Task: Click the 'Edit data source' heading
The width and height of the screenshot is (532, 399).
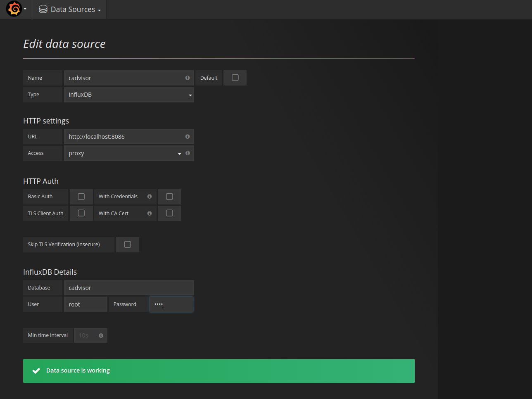Action: [64, 44]
